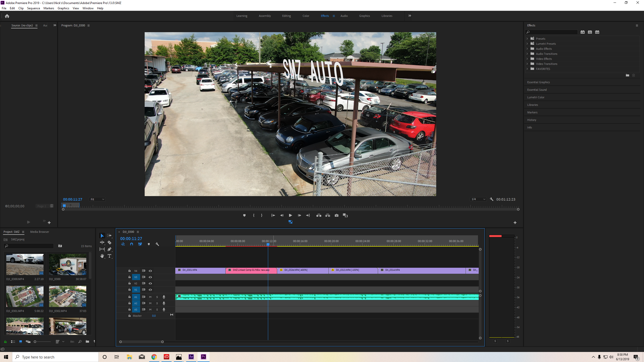The width and height of the screenshot is (644, 362).
Task: Switch to Color workspace
Action: click(x=306, y=16)
